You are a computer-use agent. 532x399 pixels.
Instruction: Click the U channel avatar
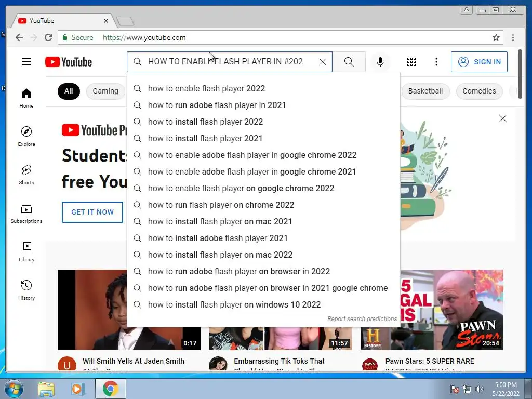[x=67, y=364]
